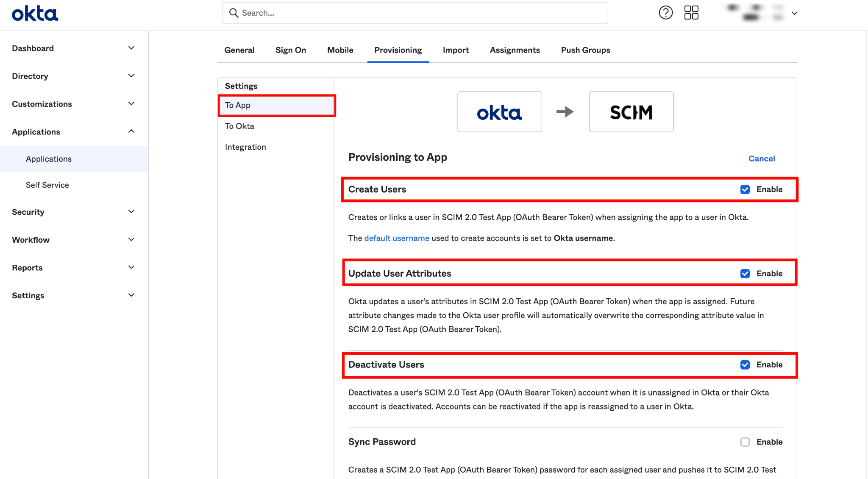Open the Assignments tab
Viewport: 868px width, 479px height.
pyautogui.click(x=515, y=50)
